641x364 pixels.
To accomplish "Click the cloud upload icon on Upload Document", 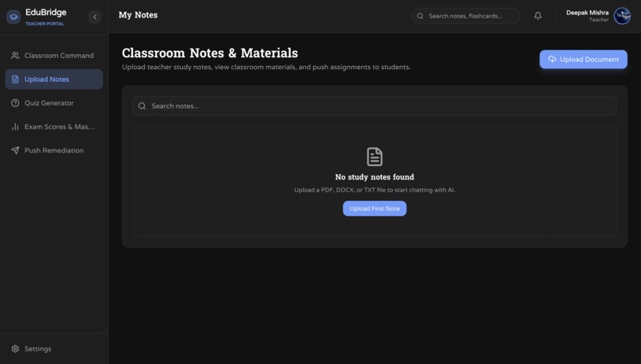I will click(552, 60).
